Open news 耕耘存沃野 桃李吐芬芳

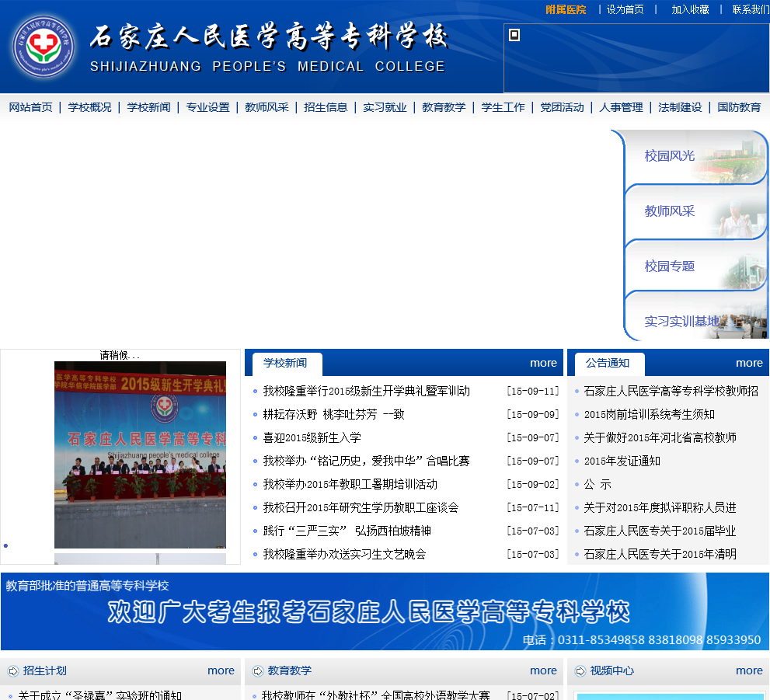(333, 414)
